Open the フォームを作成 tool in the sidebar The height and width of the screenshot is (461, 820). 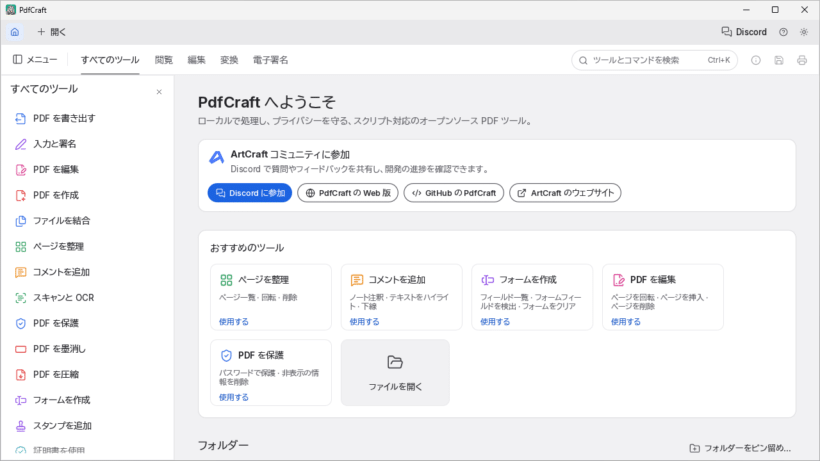[x=87, y=400]
